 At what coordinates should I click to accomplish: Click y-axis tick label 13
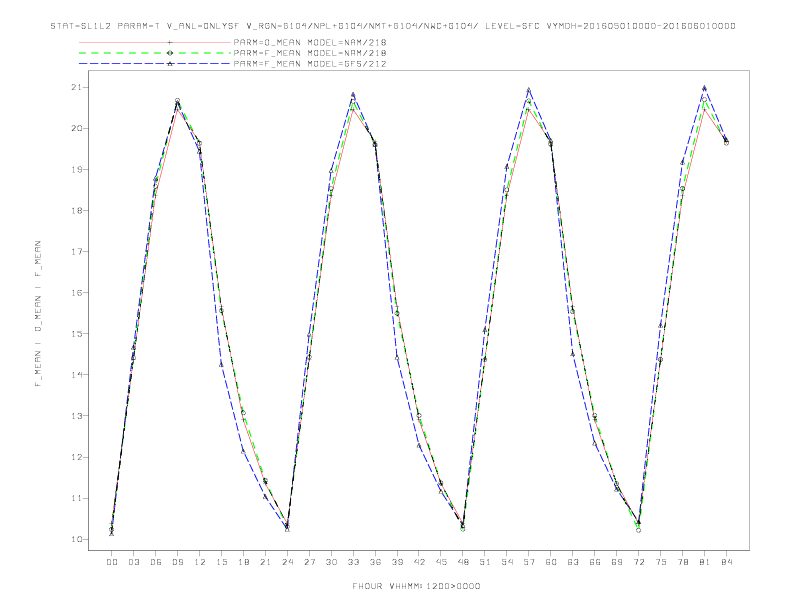pos(77,416)
